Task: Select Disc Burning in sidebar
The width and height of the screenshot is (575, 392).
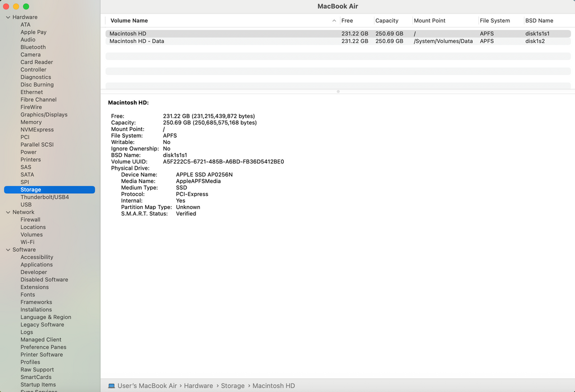Action: pyautogui.click(x=37, y=85)
